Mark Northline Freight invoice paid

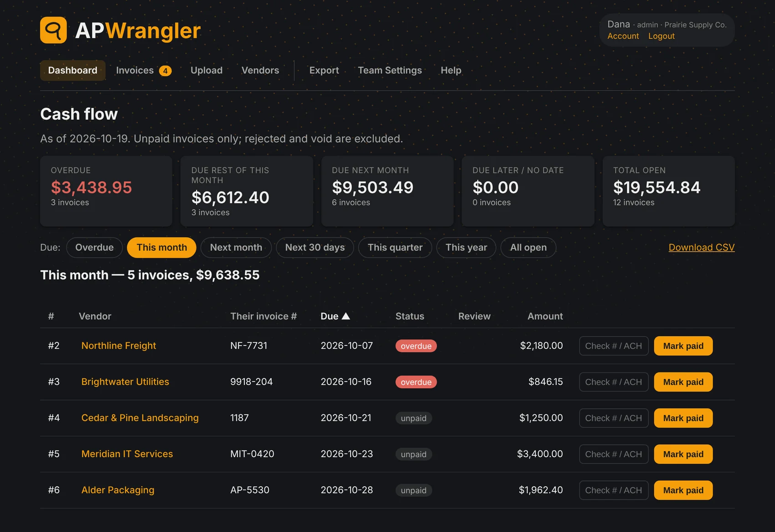(683, 346)
